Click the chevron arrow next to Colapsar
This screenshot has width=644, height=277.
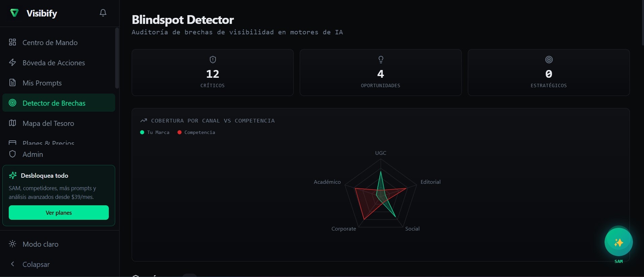click(12, 264)
